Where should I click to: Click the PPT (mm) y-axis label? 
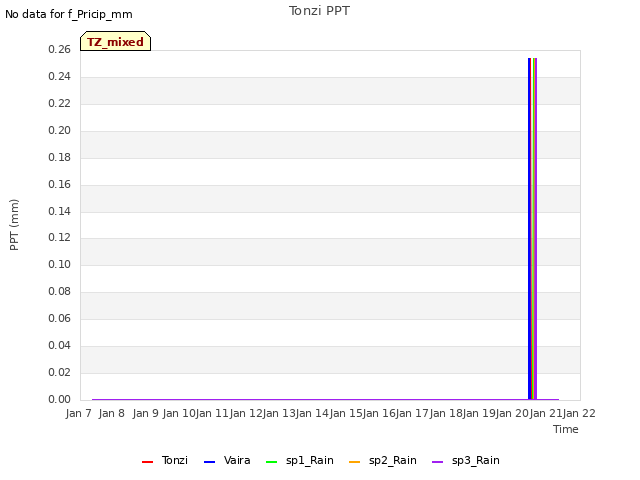coord(14,224)
